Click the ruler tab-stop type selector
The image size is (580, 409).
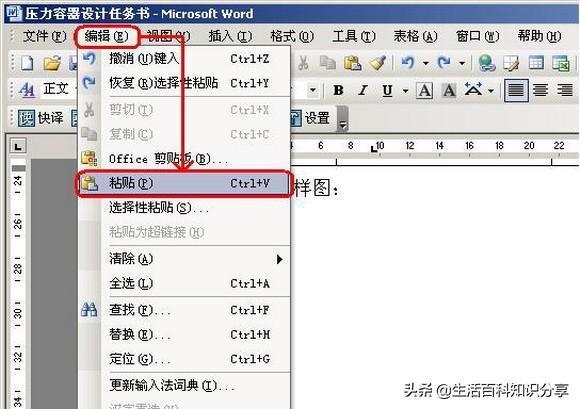pyautogui.click(x=18, y=146)
